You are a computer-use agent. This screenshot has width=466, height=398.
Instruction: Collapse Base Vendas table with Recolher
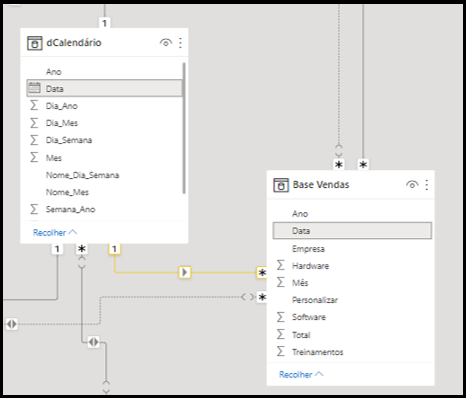click(x=301, y=374)
